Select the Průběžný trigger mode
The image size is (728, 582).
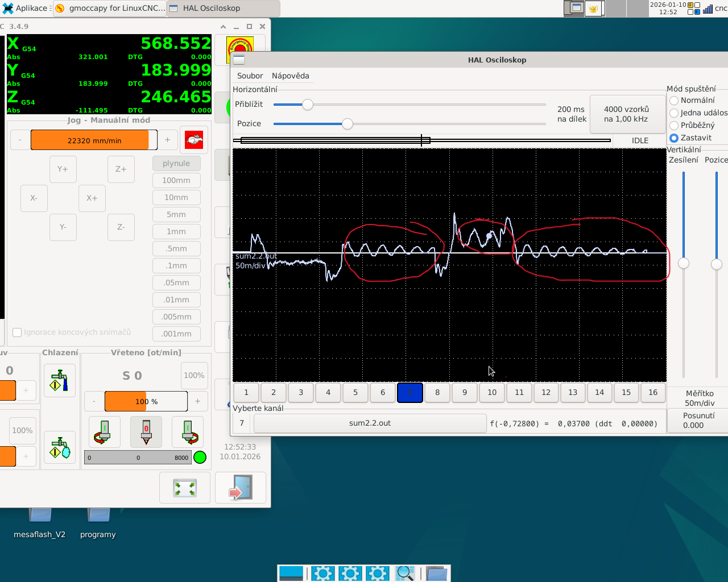click(x=675, y=126)
